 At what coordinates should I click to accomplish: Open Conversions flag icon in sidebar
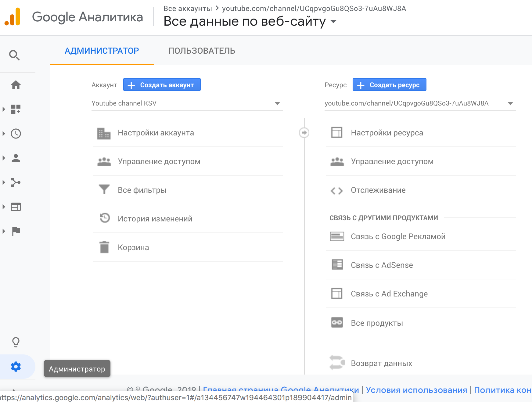pyautogui.click(x=16, y=231)
